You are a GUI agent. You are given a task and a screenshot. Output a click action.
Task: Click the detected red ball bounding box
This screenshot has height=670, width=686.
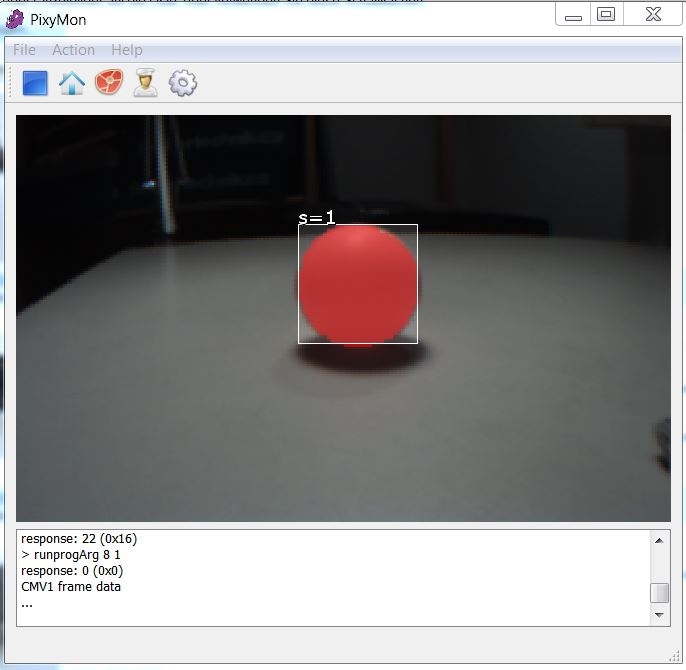pos(358,284)
